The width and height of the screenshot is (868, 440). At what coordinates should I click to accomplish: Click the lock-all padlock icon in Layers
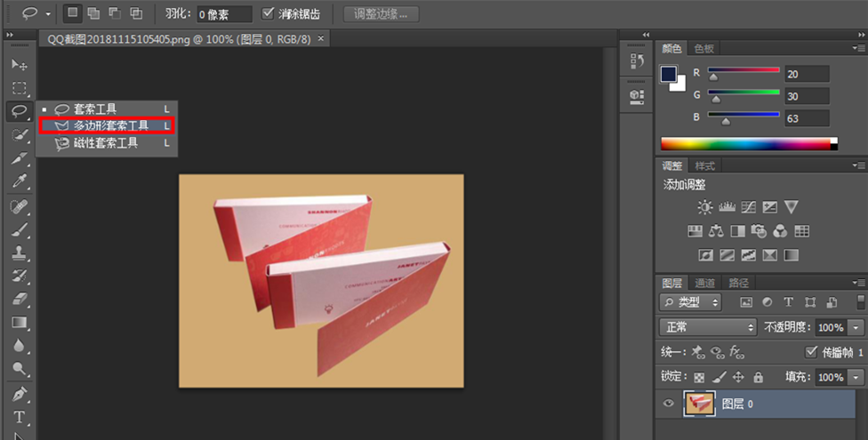(758, 377)
